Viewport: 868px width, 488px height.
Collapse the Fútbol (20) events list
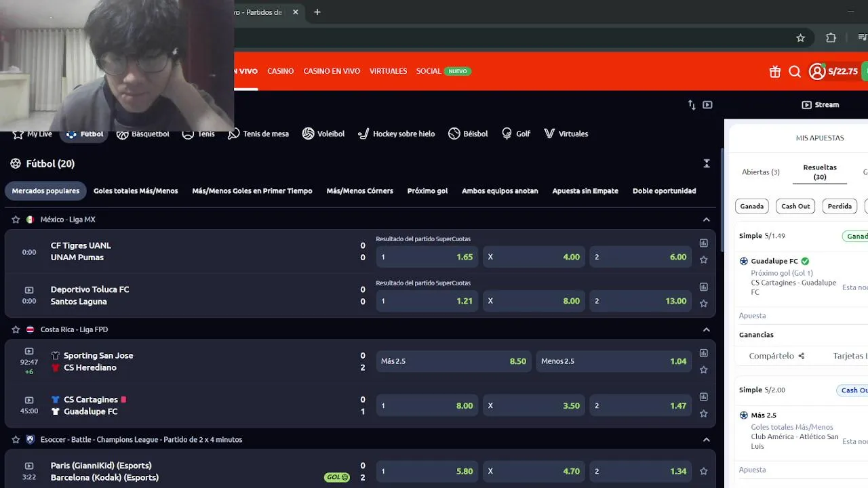[707, 163]
